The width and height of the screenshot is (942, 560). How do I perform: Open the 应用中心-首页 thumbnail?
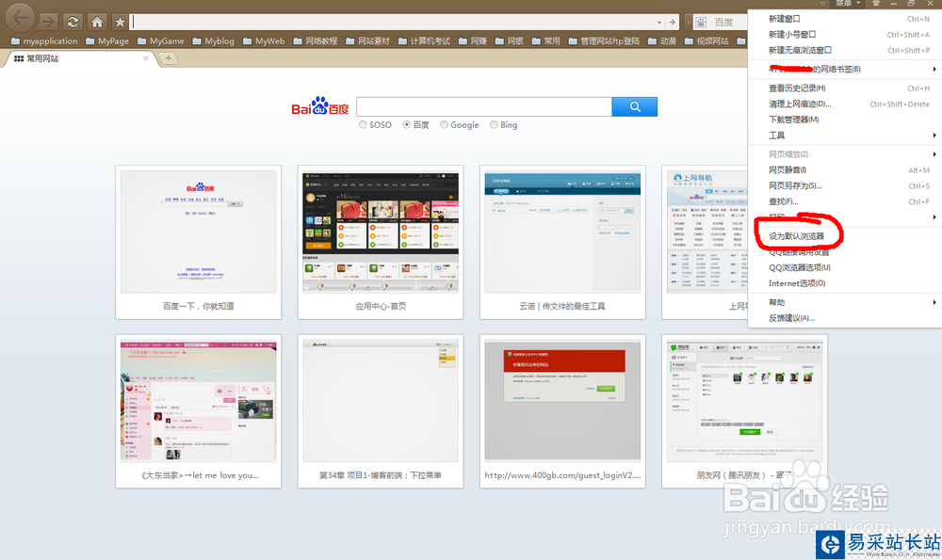point(381,243)
